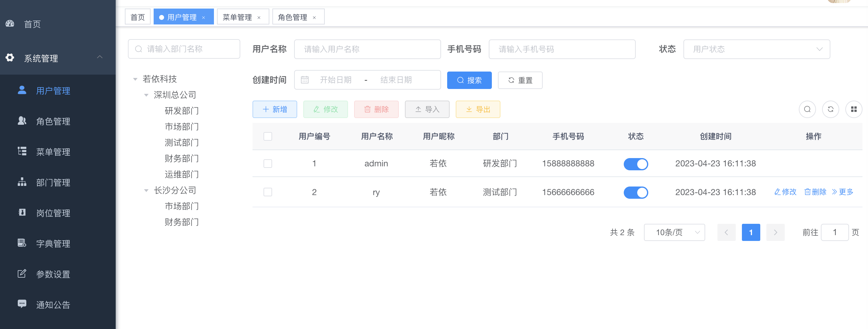Screen dimensions: 868x329
Task: Click trash 删除 link for user ry
Action: tap(815, 192)
